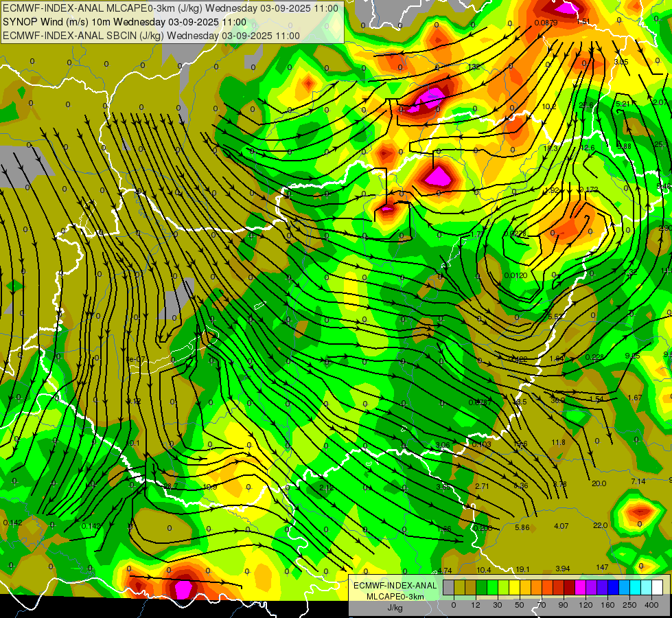This screenshot has width=672, height=618.
Task: Click the map value 12.6
Action: [587, 148]
